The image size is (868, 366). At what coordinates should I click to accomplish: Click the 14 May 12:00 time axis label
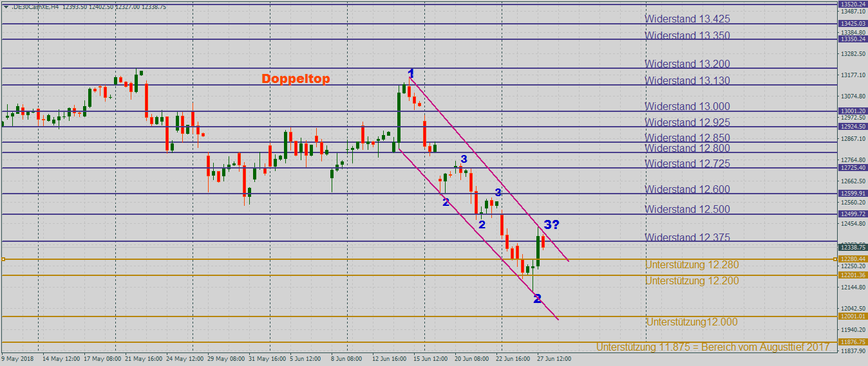[x=61, y=359]
